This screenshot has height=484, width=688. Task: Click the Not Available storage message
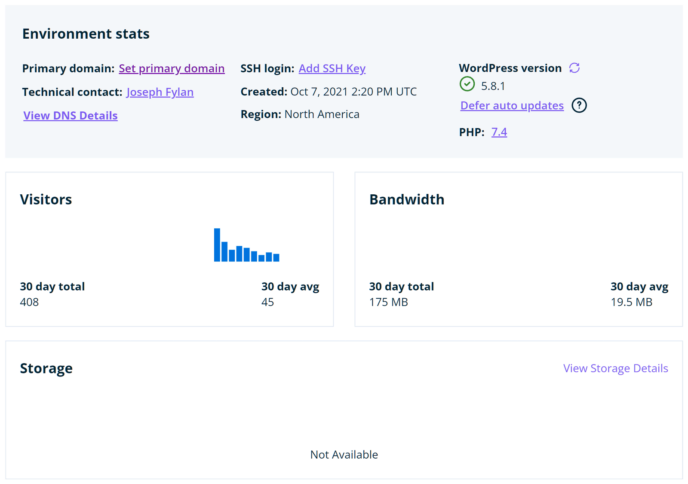click(344, 455)
